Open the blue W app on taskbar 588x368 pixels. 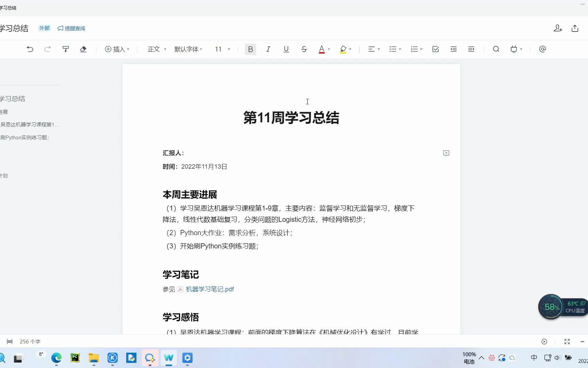[x=169, y=358]
